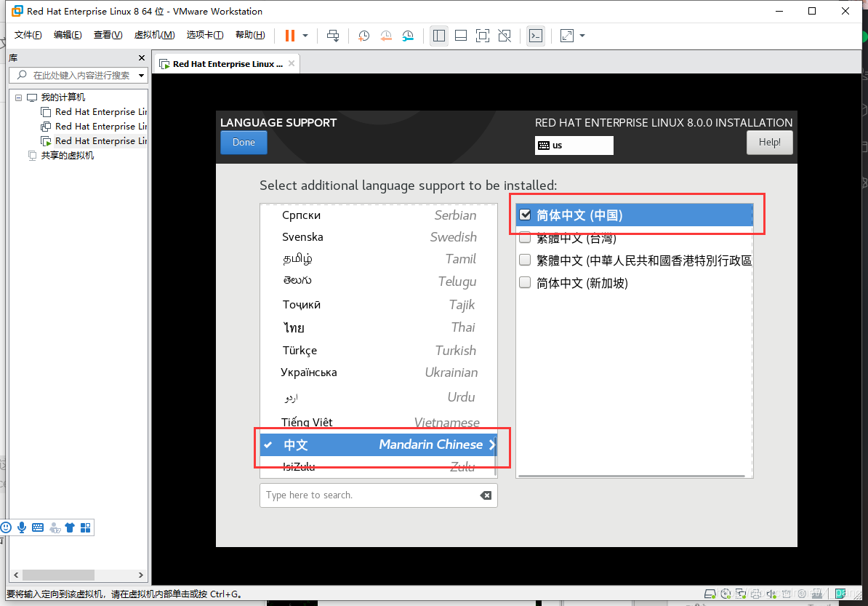Toggle the library sidebar view icon
The width and height of the screenshot is (868, 606).
click(439, 36)
